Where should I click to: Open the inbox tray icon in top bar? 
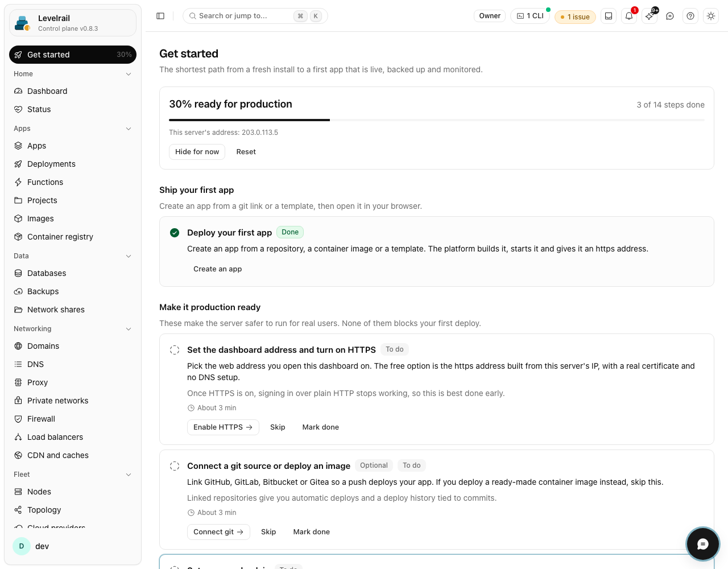pos(609,16)
